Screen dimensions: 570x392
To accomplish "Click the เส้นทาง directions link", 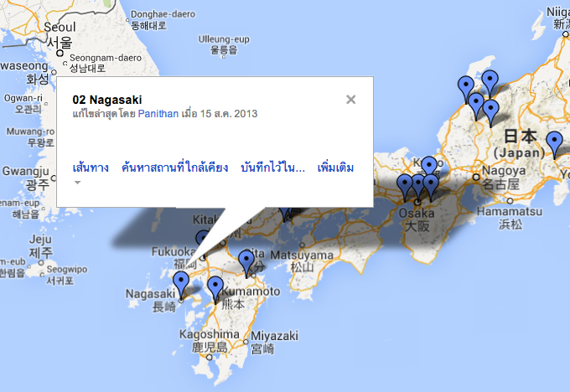I will point(91,168).
